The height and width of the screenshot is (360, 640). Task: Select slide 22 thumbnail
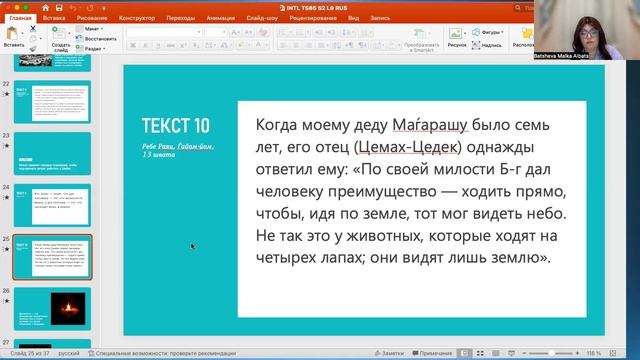coord(52,102)
